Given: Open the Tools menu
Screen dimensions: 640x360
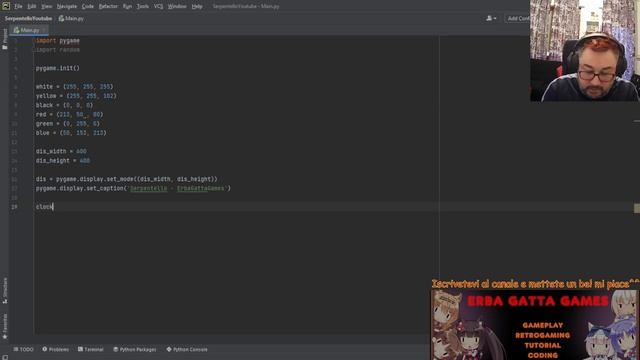Looking at the screenshot, I should pyautogui.click(x=142, y=6).
